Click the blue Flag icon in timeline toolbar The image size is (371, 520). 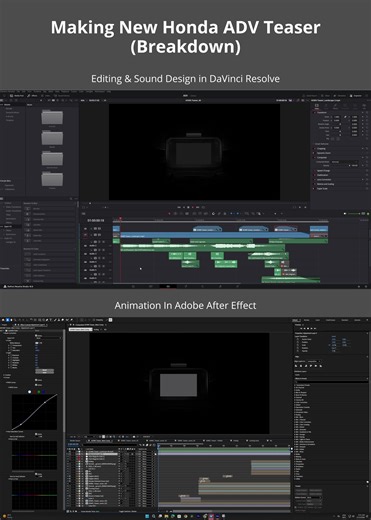click(232, 214)
